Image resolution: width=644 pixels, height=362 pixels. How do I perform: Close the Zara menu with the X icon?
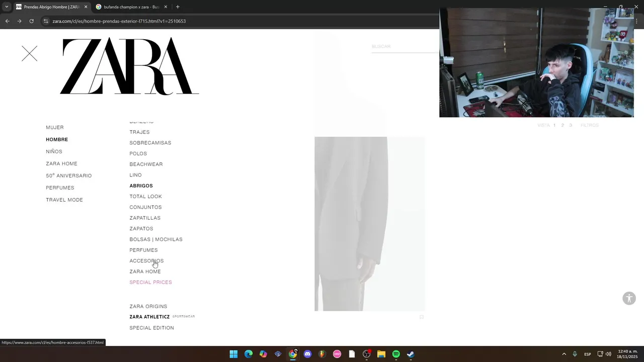pyautogui.click(x=30, y=54)
